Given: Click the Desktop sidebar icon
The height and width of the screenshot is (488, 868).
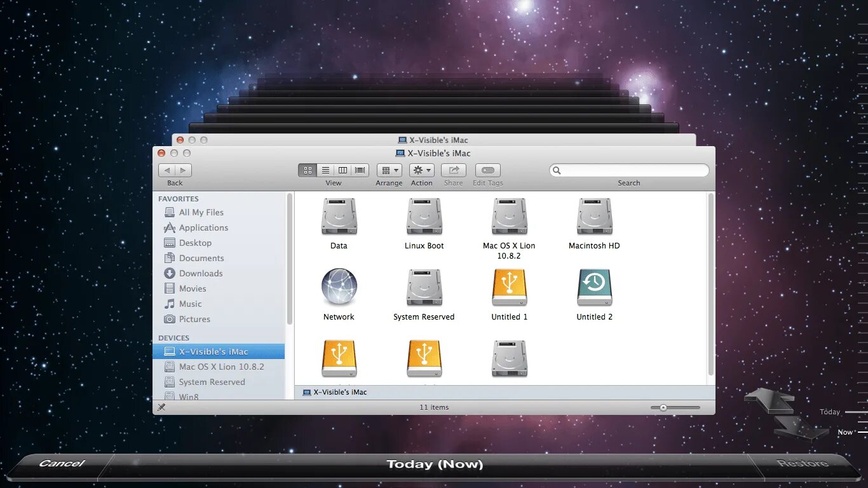Looking at the screenshot, I should (170, 243).
